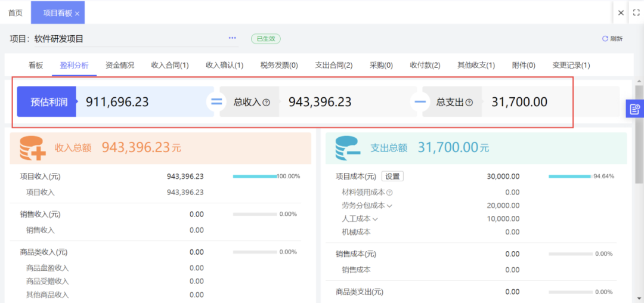Viewport: 644px width, 303px height.
Task: Click the 已生效 status badge
Action: tap(266, 39)
